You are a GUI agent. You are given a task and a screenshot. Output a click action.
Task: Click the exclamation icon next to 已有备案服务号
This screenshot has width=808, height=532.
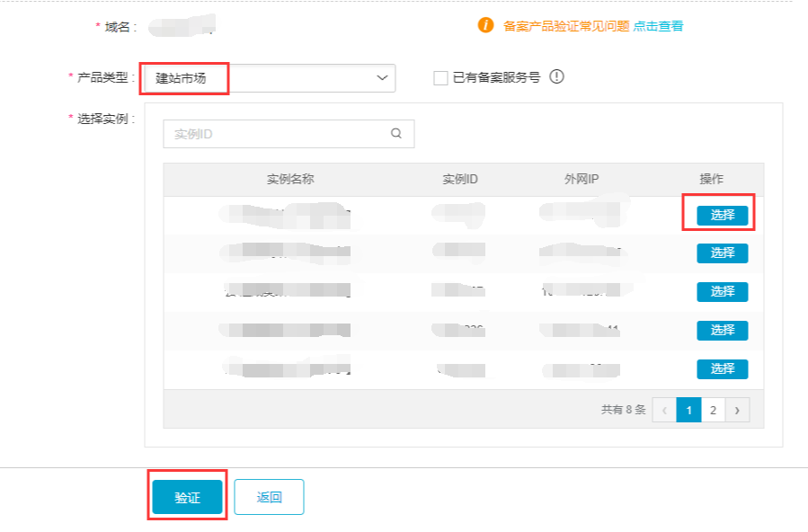point(556,77)
